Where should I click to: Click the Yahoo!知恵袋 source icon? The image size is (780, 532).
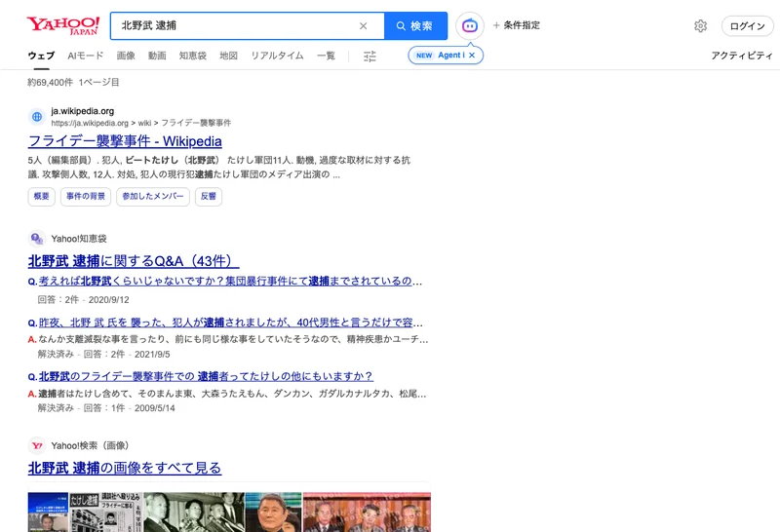(37, 239)
